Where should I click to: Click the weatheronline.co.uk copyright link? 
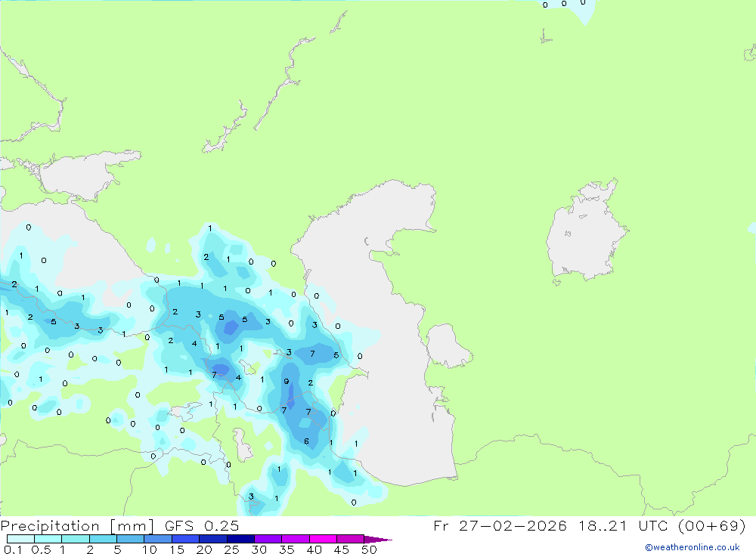(692, 547)
